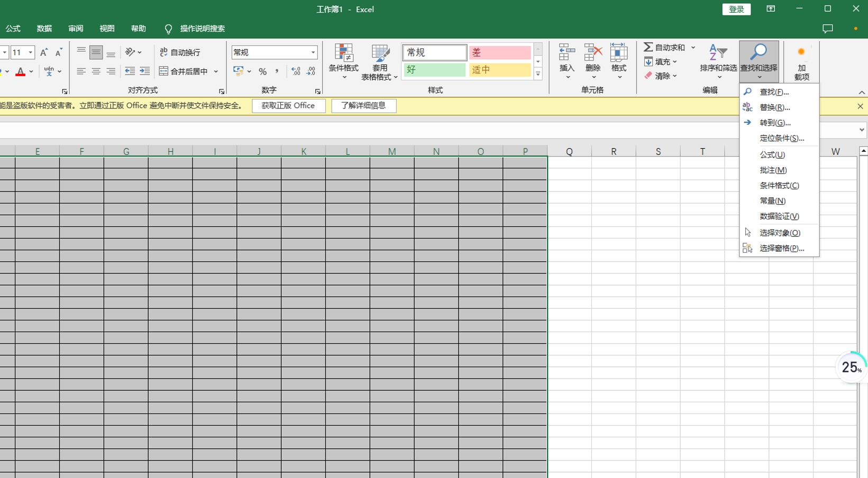Select 批注(M) in the menu

[779, 170]
